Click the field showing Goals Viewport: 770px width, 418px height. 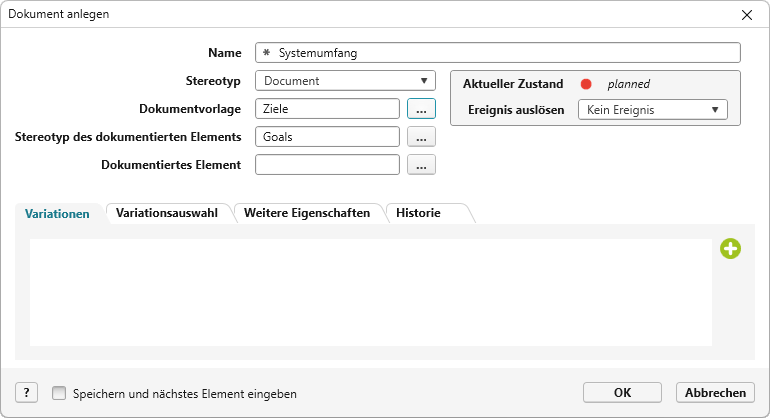(x=328, y=137)
